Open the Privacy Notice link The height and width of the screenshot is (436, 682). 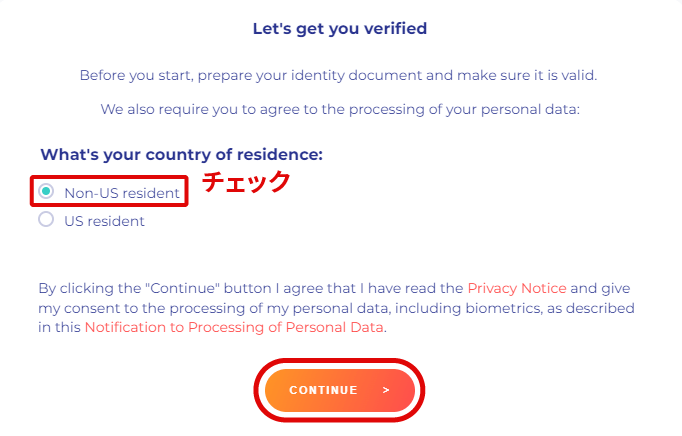coord(516,287)
